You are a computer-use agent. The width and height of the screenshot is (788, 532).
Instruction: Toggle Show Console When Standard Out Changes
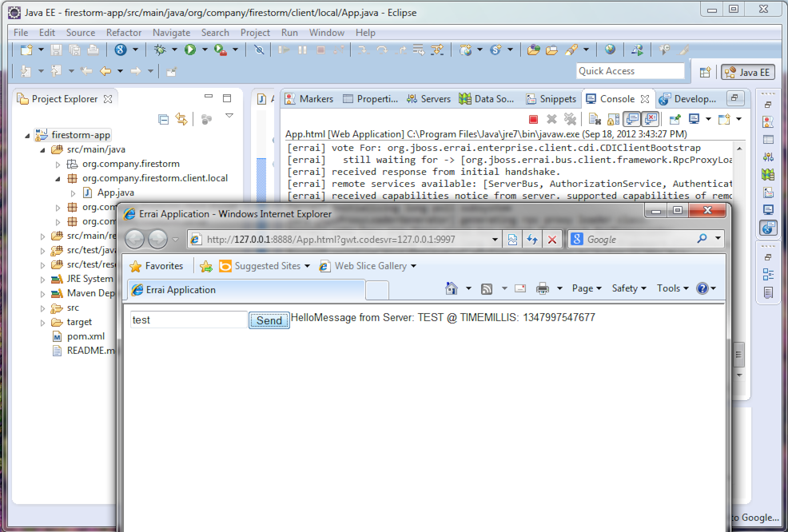631,119
